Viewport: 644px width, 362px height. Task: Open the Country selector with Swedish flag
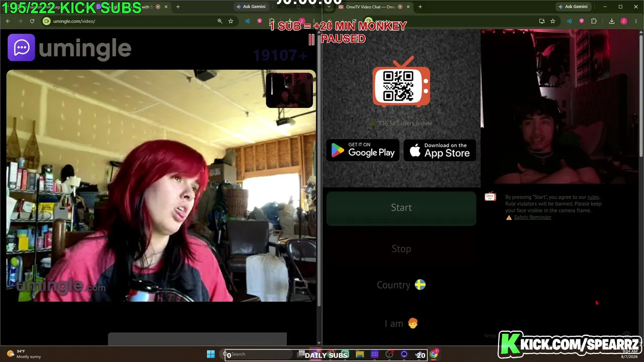pos(401,285)
